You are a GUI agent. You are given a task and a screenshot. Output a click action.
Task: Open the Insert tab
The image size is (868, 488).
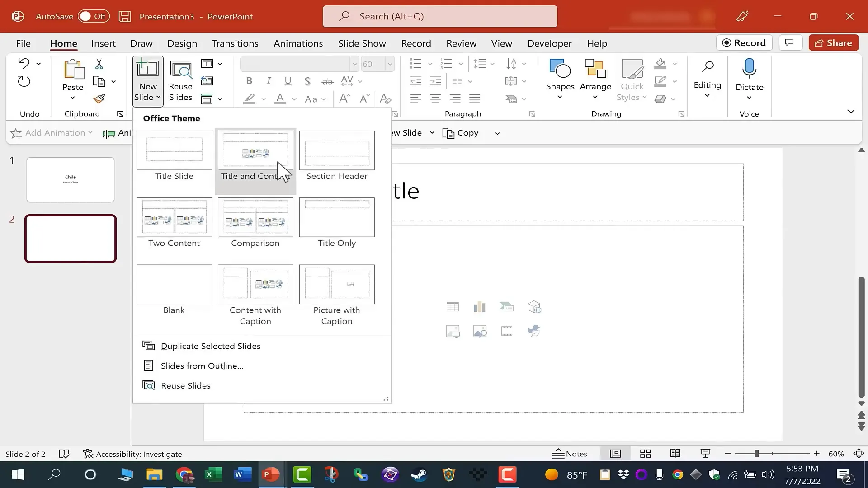click(103, 43)
